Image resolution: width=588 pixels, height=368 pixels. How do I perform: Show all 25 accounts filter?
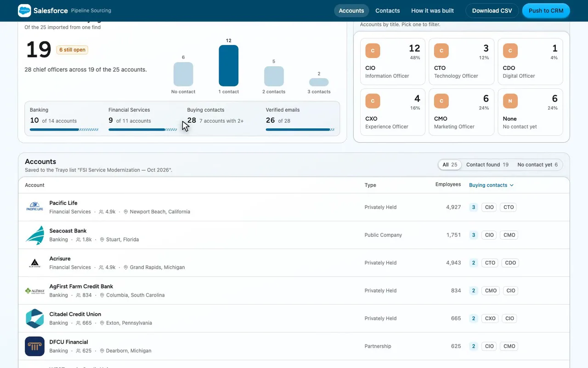click(450, 165)
